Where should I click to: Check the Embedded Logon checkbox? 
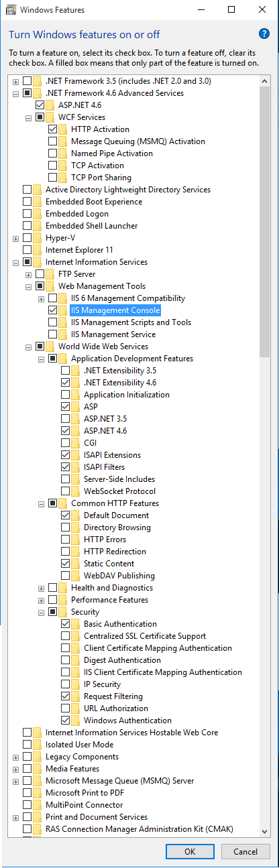27,214
